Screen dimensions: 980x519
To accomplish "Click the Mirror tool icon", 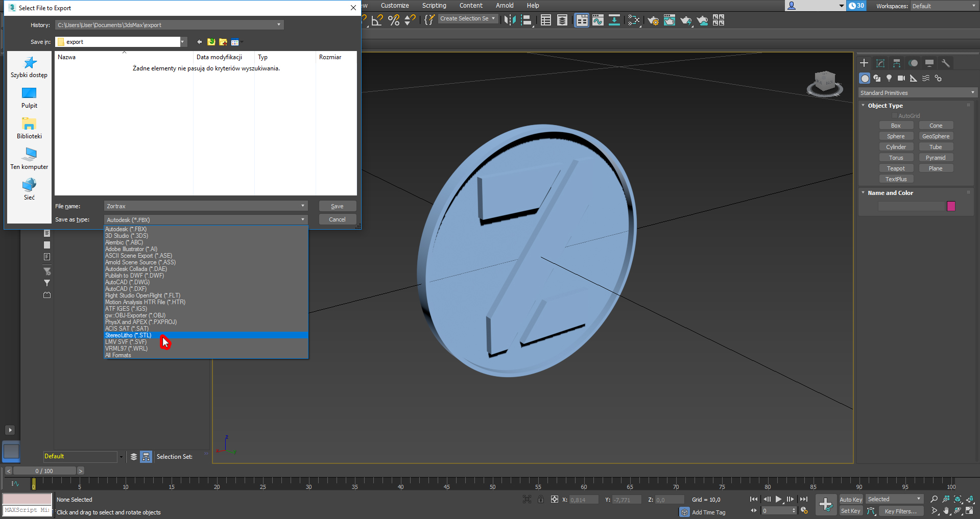I will (509, 20).
